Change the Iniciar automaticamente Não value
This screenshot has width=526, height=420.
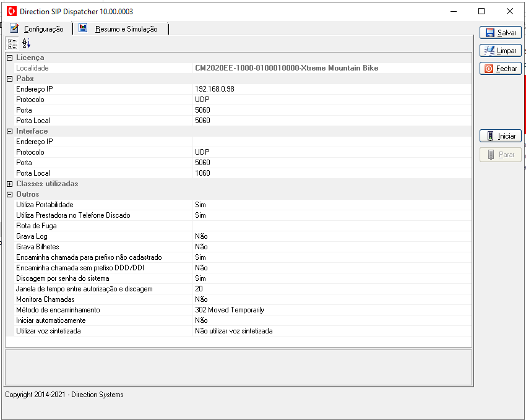pyautogui.click(x=332, y=320)
